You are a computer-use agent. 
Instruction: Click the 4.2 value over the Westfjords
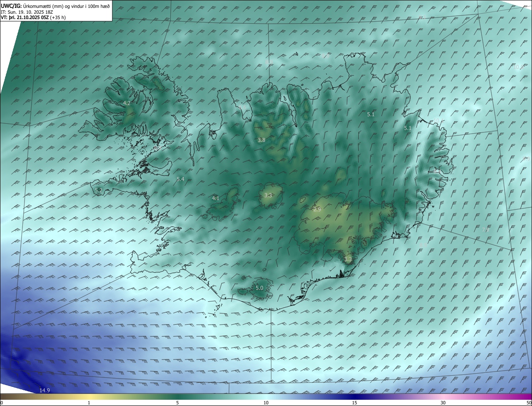[127, 103]
